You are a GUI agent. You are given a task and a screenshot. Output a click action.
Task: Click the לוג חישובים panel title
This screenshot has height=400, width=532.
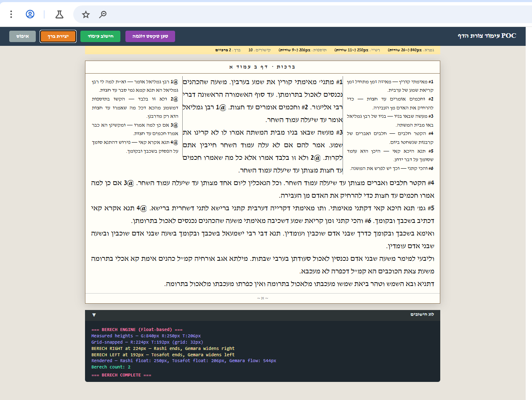point(422,315)
